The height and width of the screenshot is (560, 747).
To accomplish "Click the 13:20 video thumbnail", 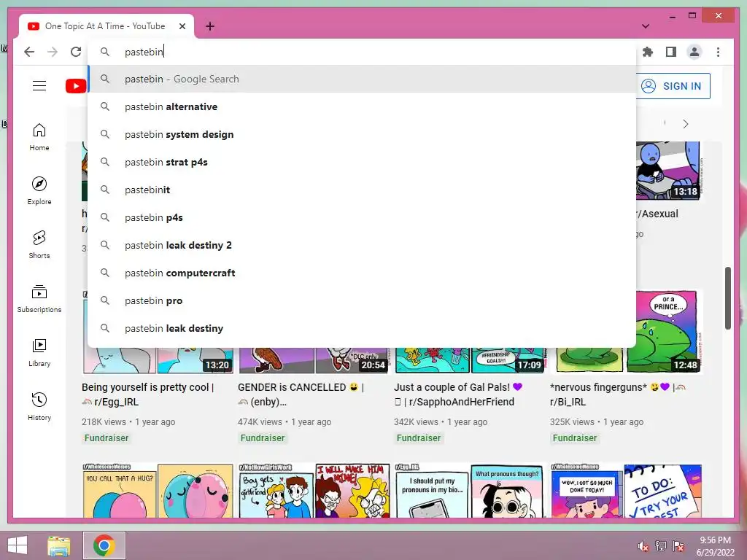I will click(158, 360).
